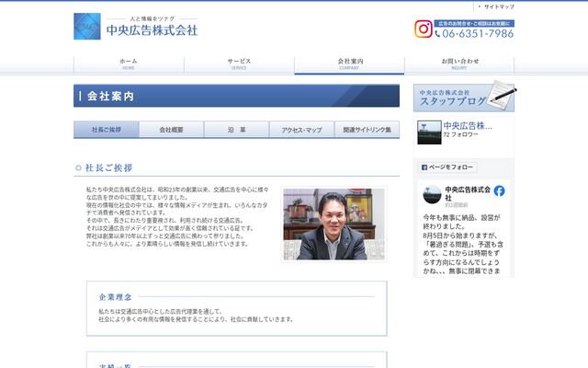The width and height of the screenshot is (588, 368).
Task: Click 社長ご挨拶 section heading
Action: (108, 167)
